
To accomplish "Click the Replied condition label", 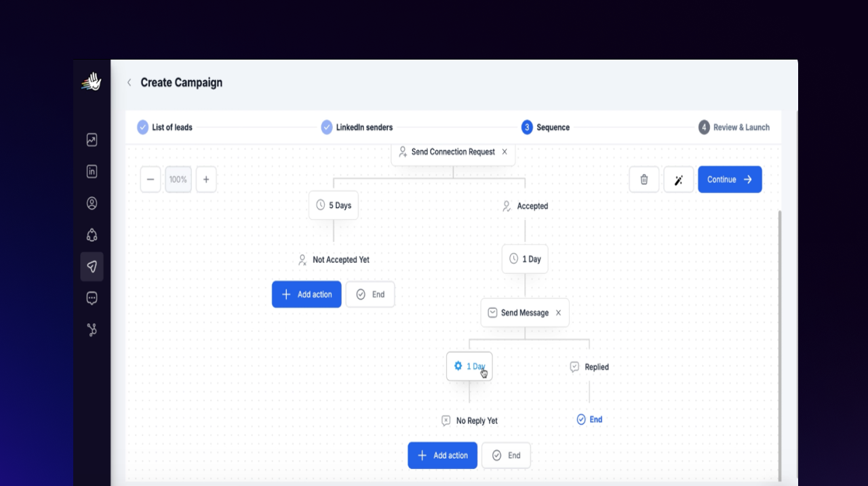I will pos(589,367).
